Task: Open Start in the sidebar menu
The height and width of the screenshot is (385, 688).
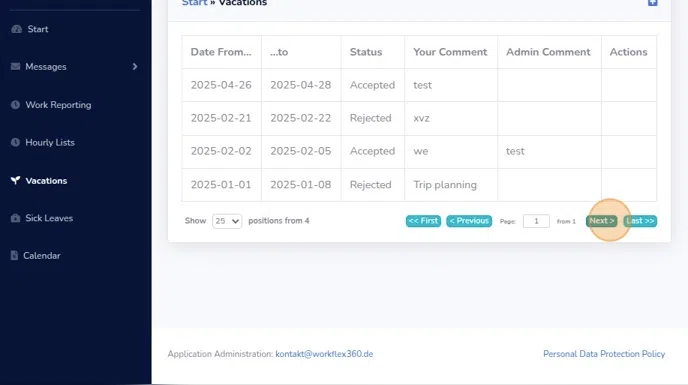Action: point(38,29)
